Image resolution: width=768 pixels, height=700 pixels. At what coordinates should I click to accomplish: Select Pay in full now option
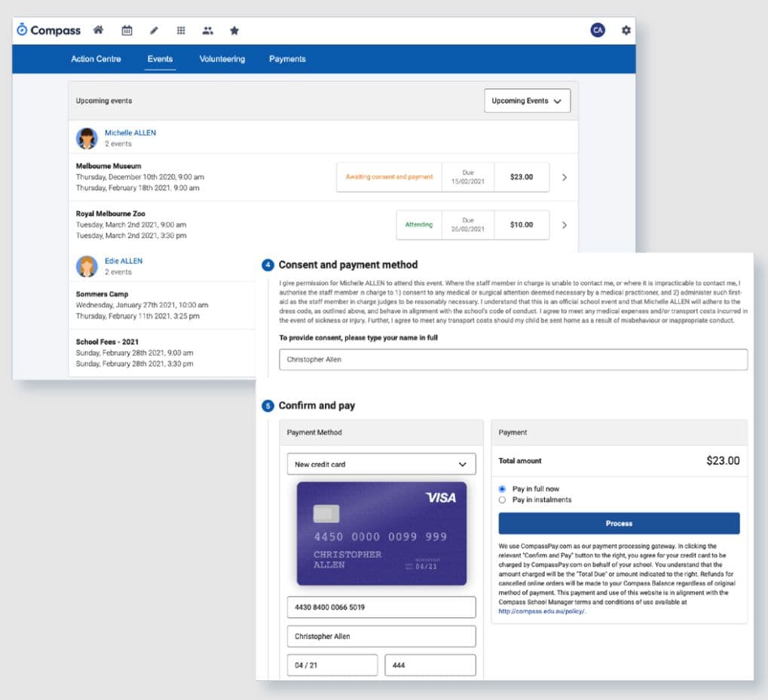point(502,488)
